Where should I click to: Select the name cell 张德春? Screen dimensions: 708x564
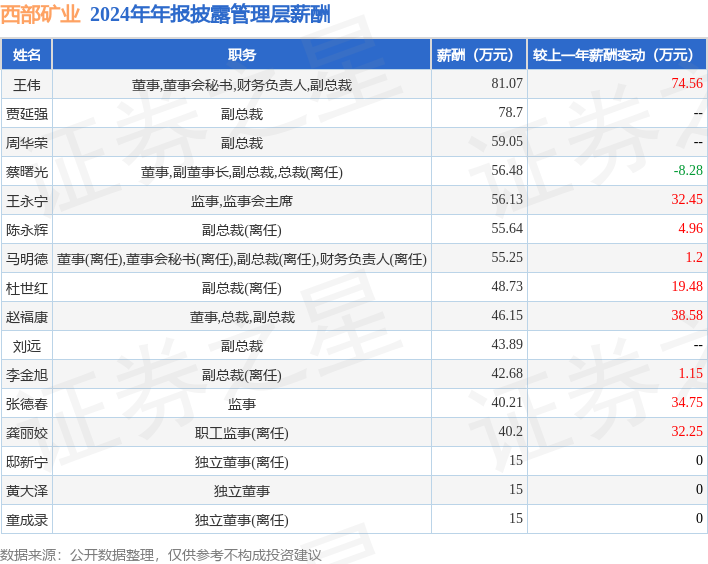tap(27, 404)
